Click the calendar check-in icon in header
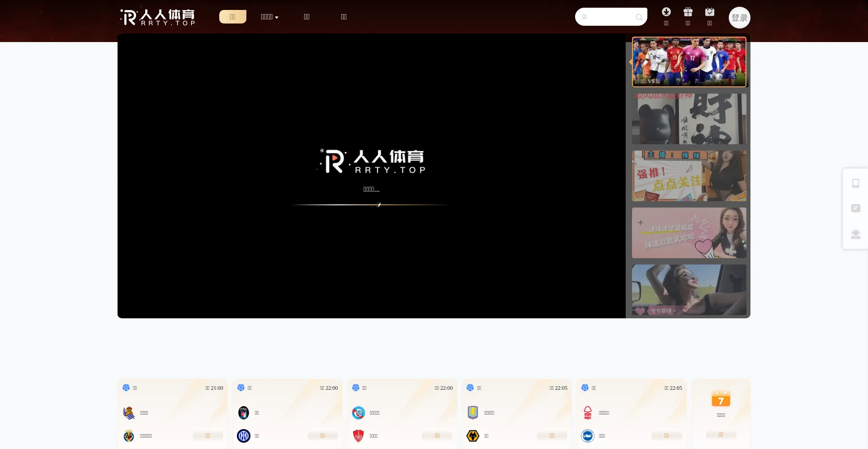 (709, 12)
